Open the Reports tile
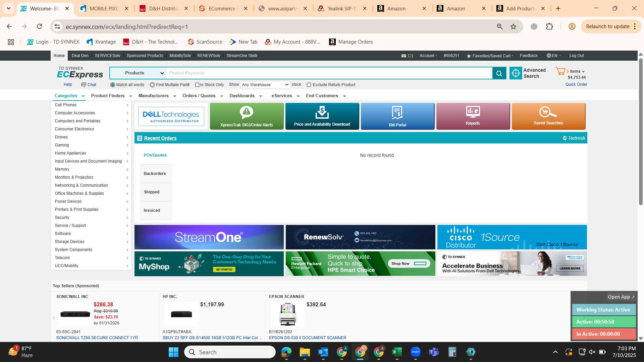Image resolution: width=644 pixels, height=362 pixels. point(473,116)
